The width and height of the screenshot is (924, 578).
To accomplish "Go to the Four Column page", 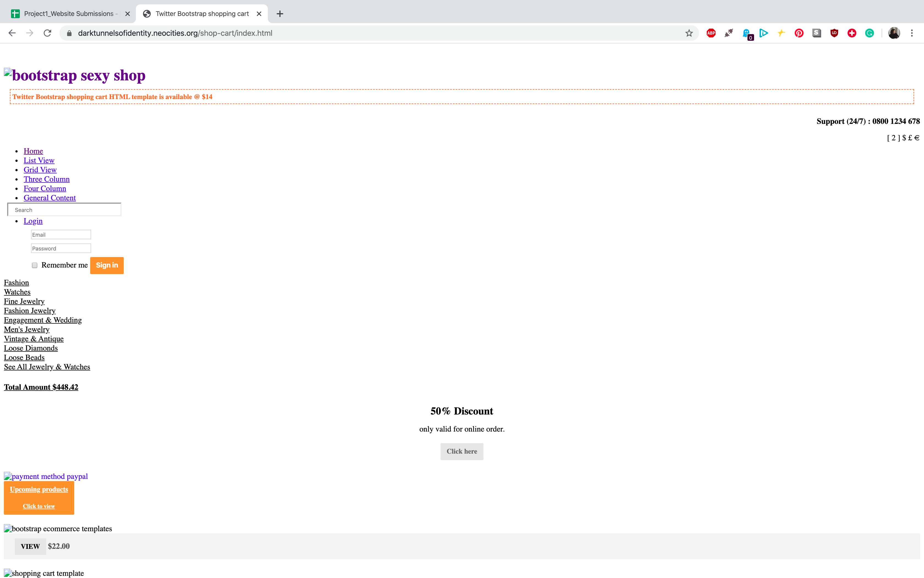I will [x=45, y=189].
